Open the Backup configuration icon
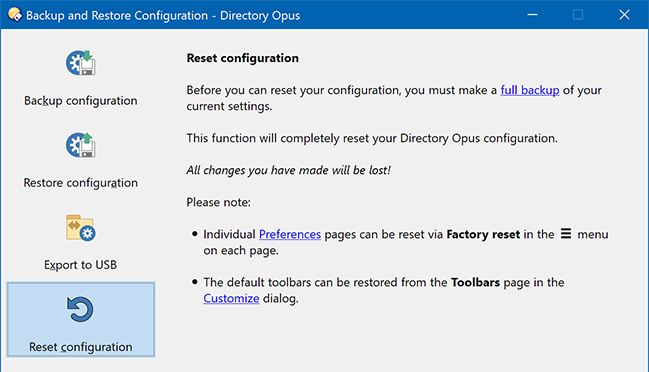649x372 pixels. click(81, 63)
